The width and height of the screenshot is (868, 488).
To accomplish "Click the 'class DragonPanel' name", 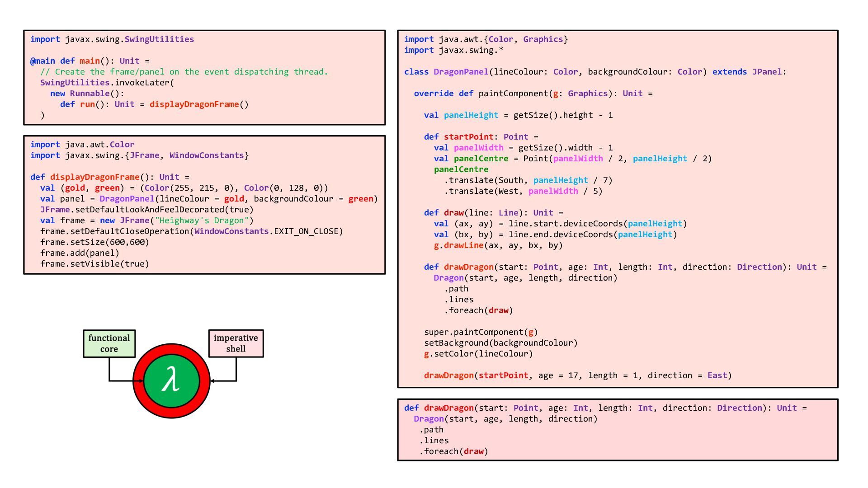I will point(461,72).
